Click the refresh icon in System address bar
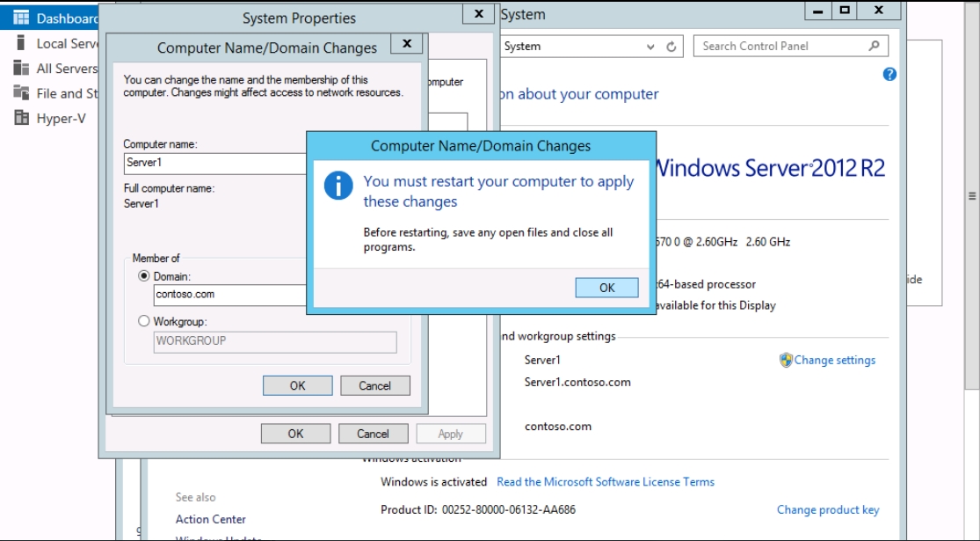Screen dimensions: 980x541 click(671, 47)
